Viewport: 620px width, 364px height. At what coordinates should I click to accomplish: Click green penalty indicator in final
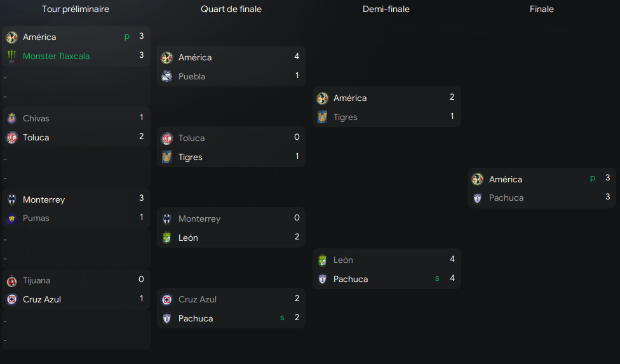pyautogui.click(x=592, y=179)
